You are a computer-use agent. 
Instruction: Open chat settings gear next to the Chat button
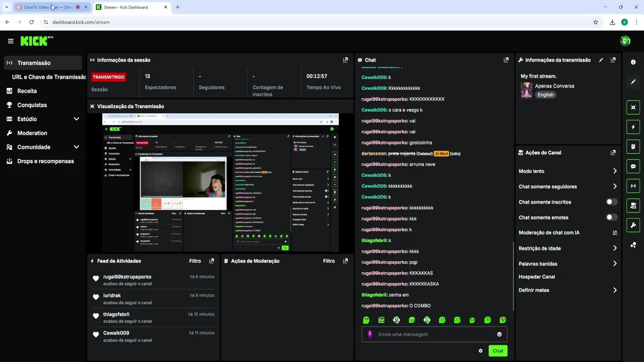[x=480, y=351]
